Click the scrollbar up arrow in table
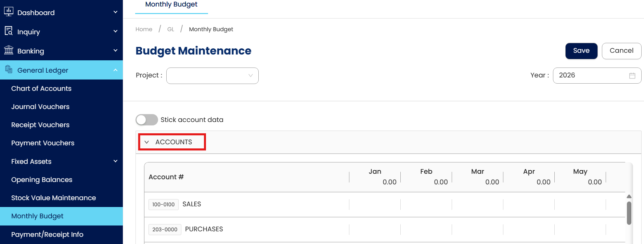644x244 pixels. 629,197
